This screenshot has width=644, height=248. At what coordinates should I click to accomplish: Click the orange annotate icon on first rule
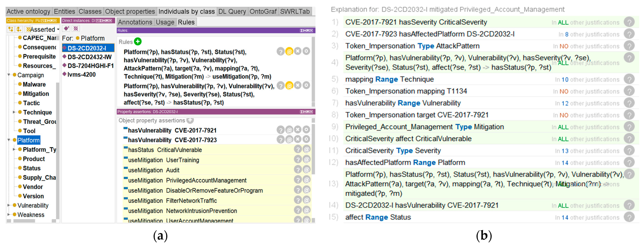click(289, 51)
